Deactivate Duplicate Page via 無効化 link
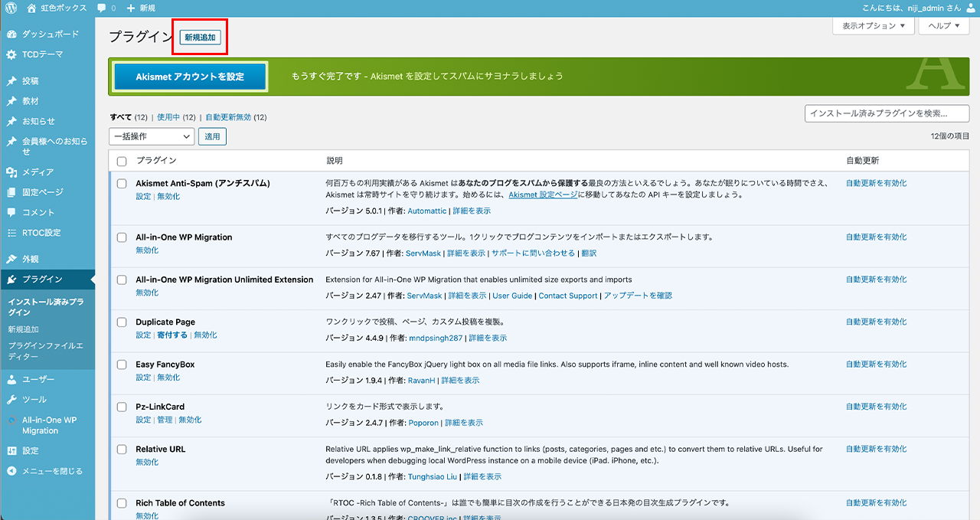Screen dimensions: 980x520 (206, 335)
